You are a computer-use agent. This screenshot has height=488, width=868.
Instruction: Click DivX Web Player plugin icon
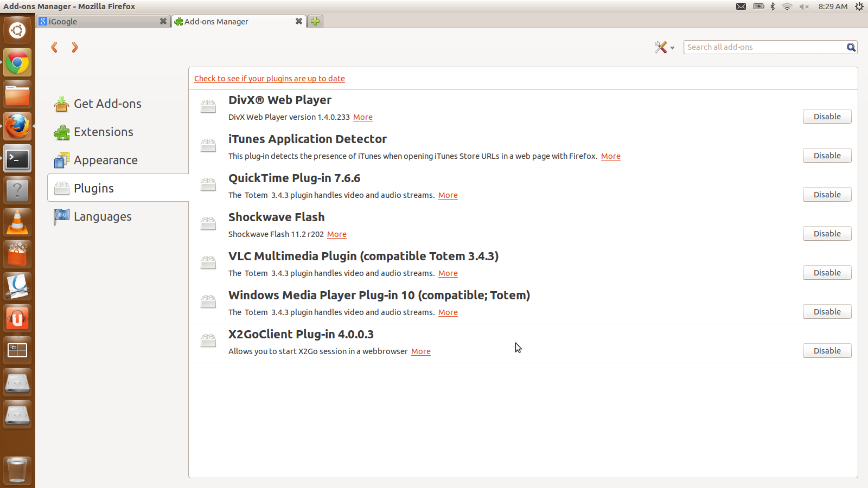click(208, 106)
